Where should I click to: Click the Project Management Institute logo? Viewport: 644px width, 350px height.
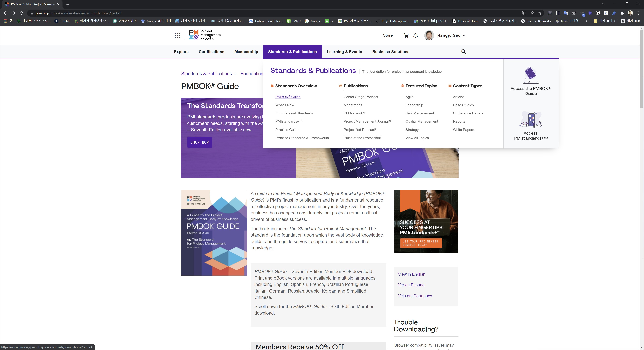tap(205, 35)
